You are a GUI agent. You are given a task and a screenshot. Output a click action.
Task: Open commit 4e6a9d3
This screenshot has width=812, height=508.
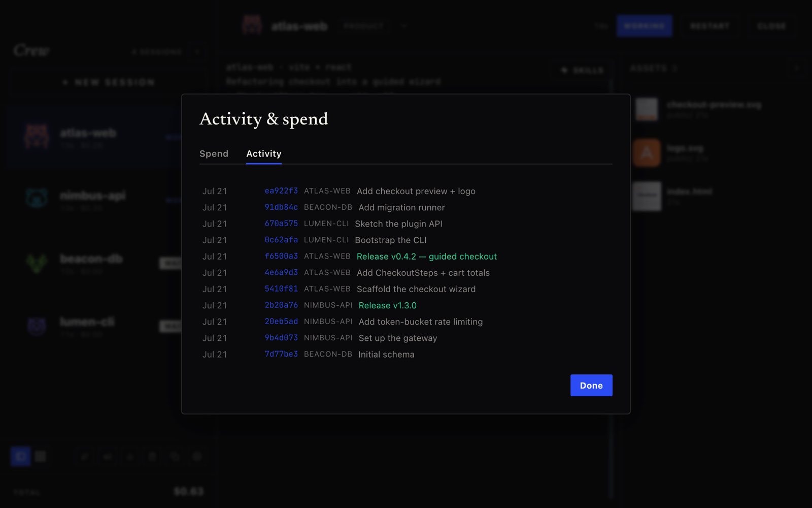(281, 272)
